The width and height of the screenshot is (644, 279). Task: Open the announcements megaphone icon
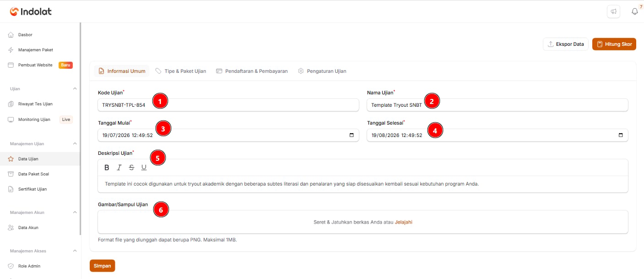click(613, 11)
